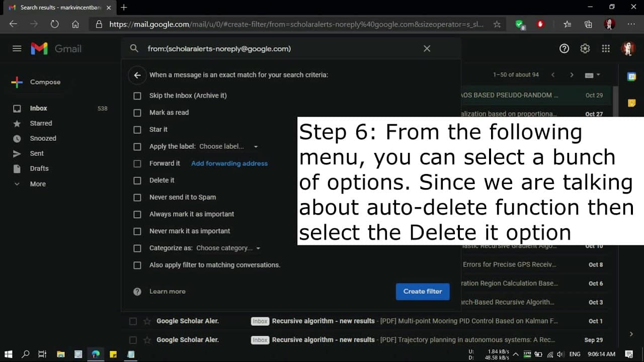
Task: Go to next page of results
Action: point(572,75)
